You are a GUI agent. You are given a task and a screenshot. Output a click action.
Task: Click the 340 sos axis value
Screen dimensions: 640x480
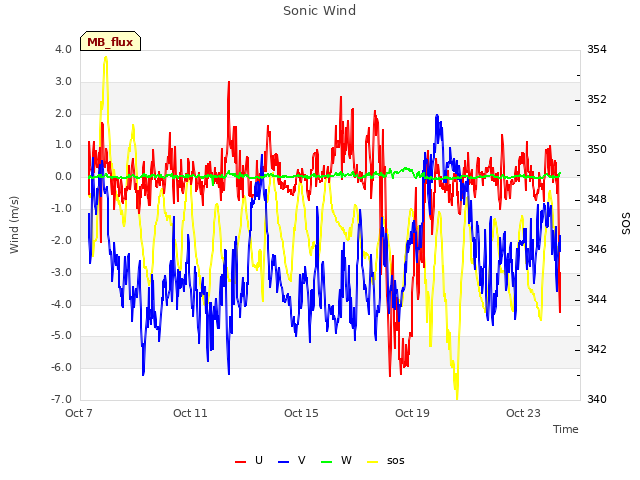coord(597,399)
